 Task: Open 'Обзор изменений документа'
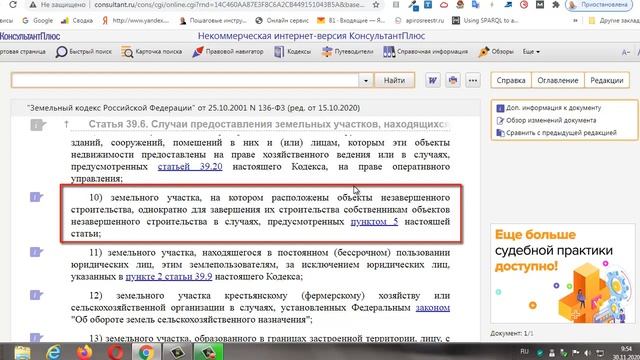point(546,120)
